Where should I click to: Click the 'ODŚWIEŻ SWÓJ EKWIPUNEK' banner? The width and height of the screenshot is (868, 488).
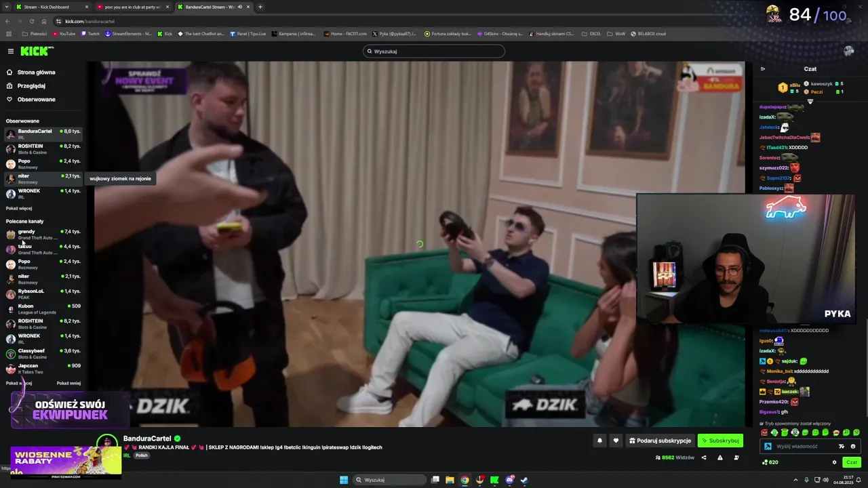pyautogui.click(x=70, y=409)
